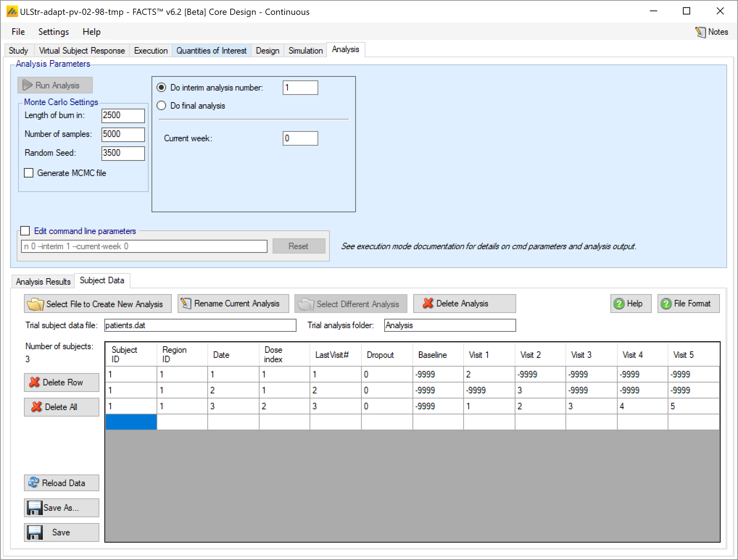Check Edit command line parameters box
This screenshot has width=738, height=560.
(25, 231)
